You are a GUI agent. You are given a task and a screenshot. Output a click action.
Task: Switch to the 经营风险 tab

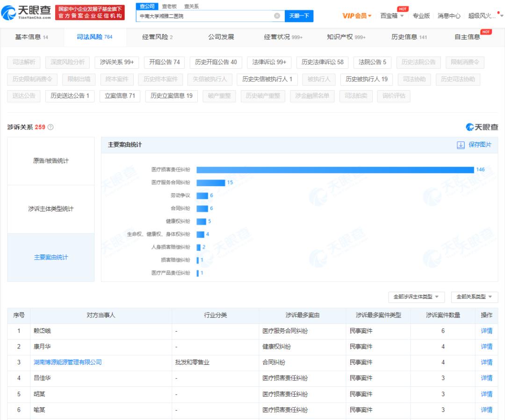click(x=154, y=36)
